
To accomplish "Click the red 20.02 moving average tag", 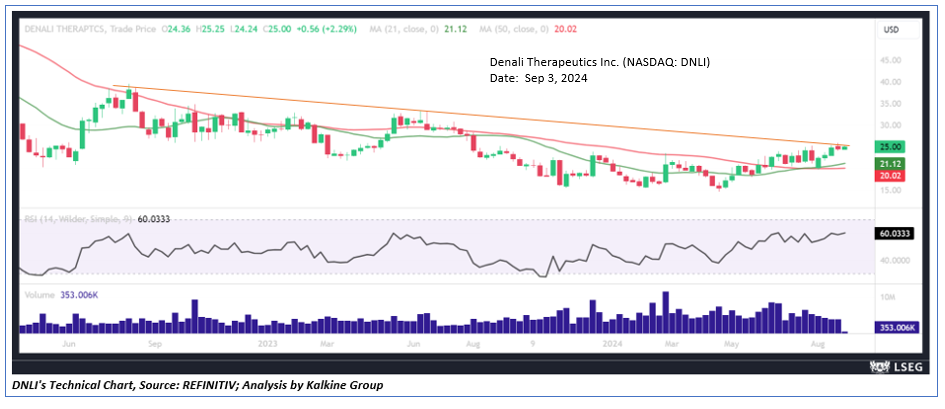I will point(890,175).
